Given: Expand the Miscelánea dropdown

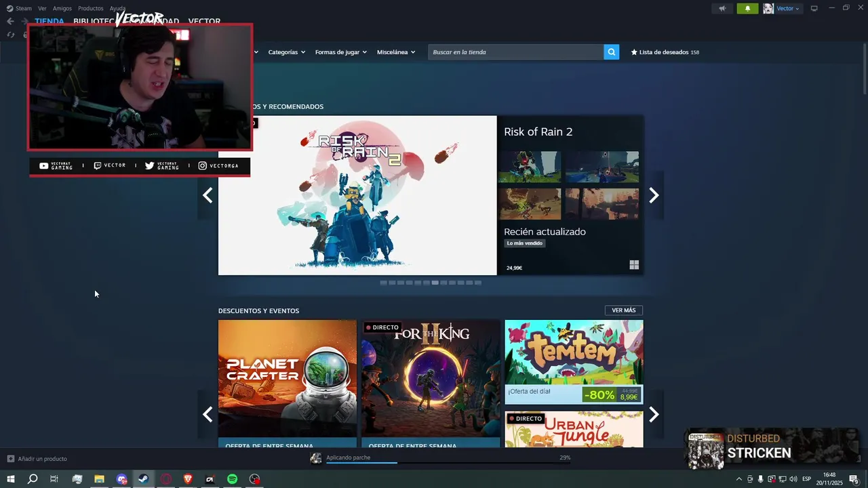Looking at the screenshot, I should pyautogui.click(x=396, y=52).
